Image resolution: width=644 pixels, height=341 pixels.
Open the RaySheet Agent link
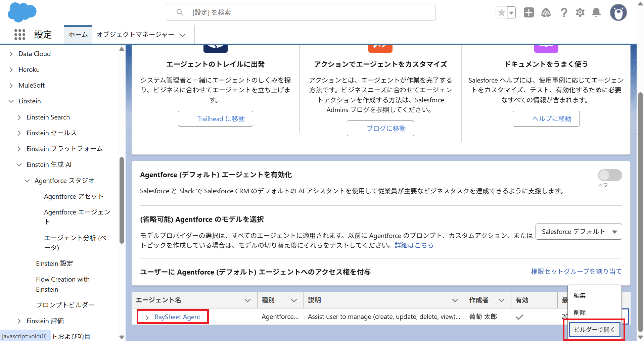pos(177,317)
